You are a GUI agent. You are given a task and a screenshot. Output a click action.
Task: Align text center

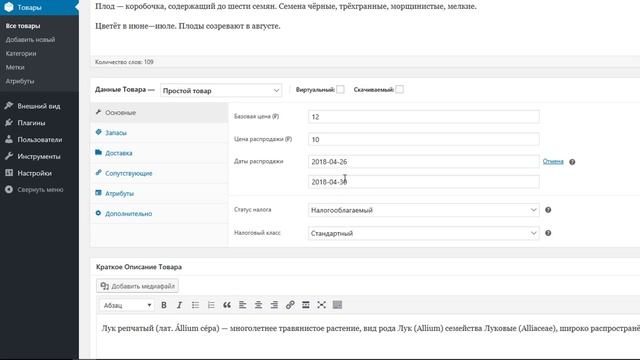[x=258, y=305]
